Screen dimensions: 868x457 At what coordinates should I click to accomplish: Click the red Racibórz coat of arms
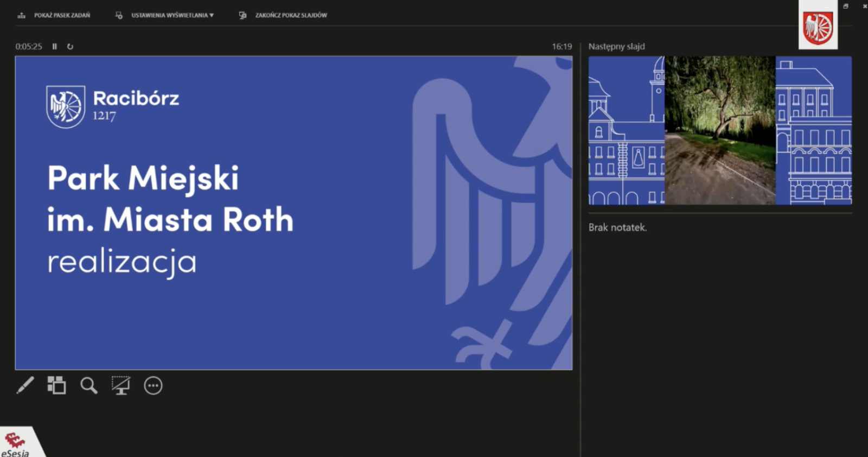(818, 28)
